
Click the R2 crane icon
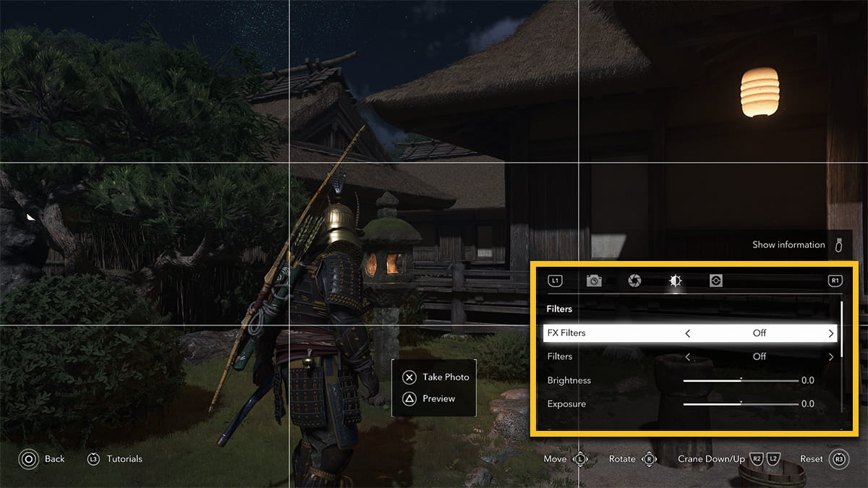[757, 459]
